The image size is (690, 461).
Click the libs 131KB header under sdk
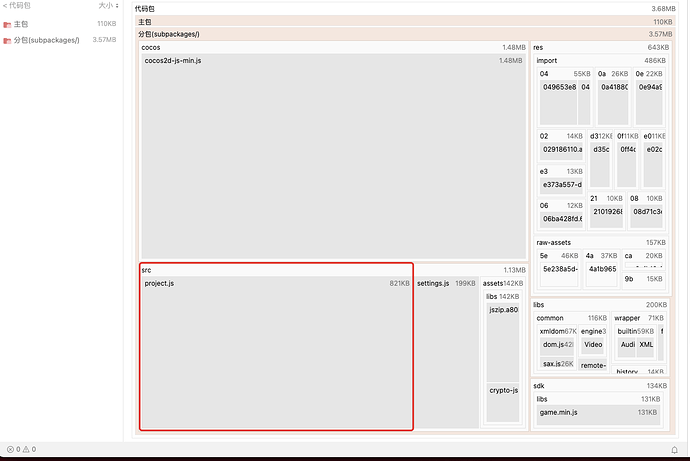pyautogui.click(x=598, y=399)
